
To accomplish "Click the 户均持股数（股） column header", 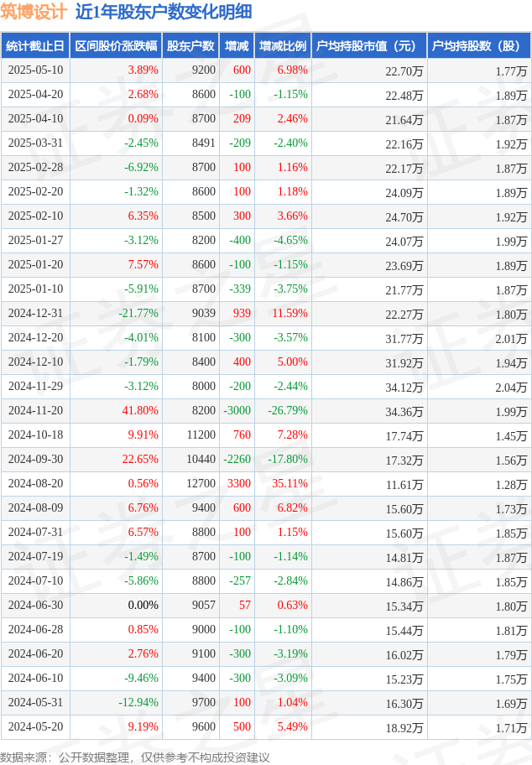I will [x=479, y=46].
